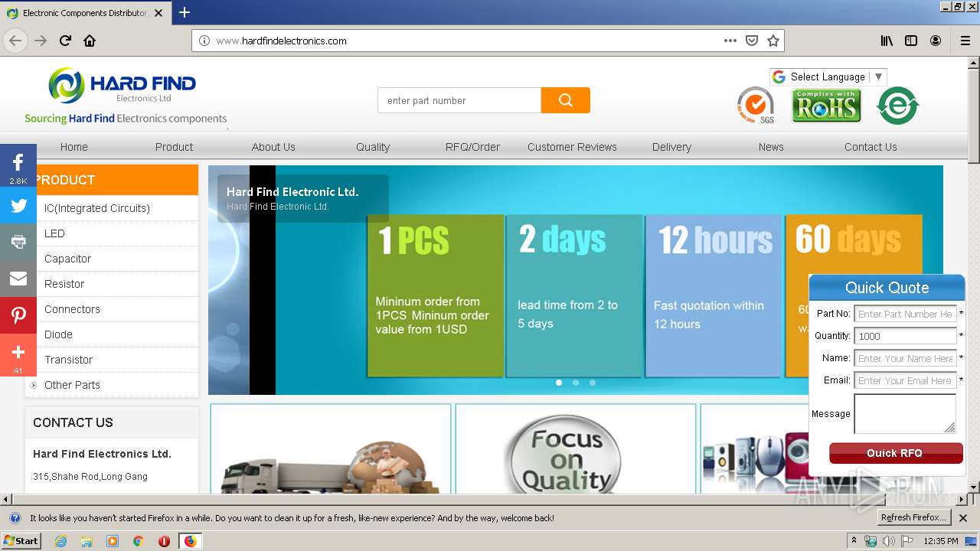Screen dimensions: 980x551
Task: Pin page using Pinterest sidebar icon
Action: point(18,315)
